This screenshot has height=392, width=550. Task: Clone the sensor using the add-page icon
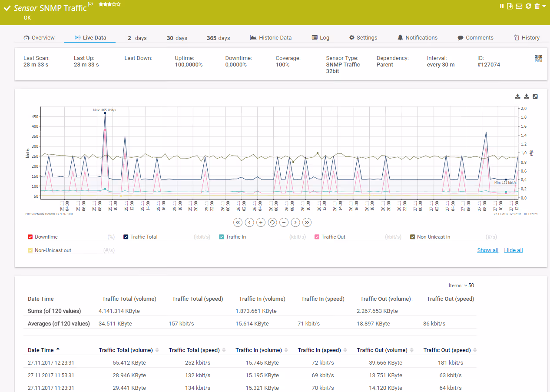tap(509, 6)
